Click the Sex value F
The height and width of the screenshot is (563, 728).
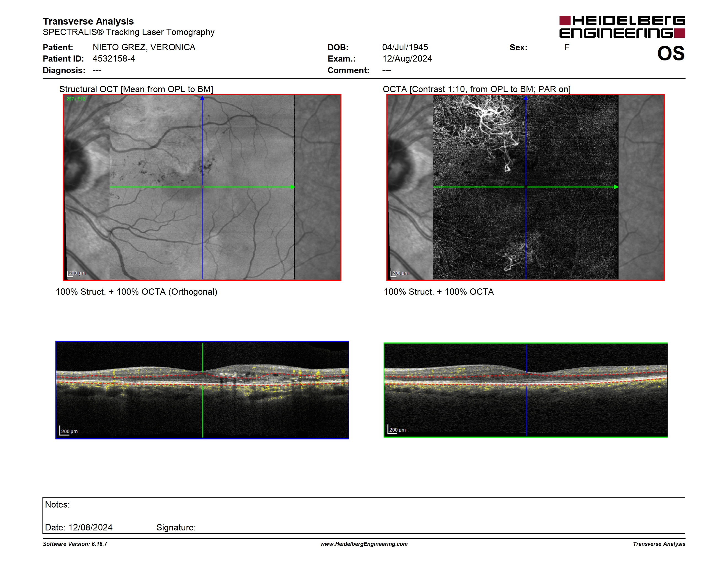(x=567, y=47)
